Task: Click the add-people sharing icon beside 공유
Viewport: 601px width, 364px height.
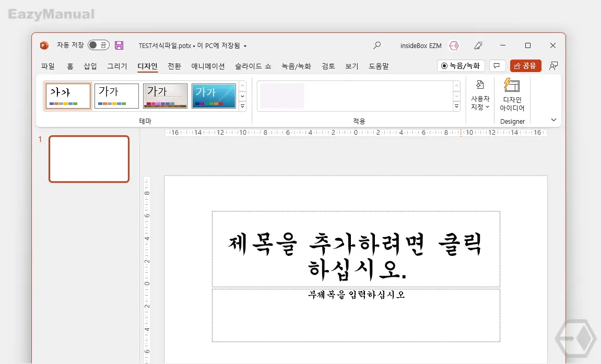Action: 553,66
